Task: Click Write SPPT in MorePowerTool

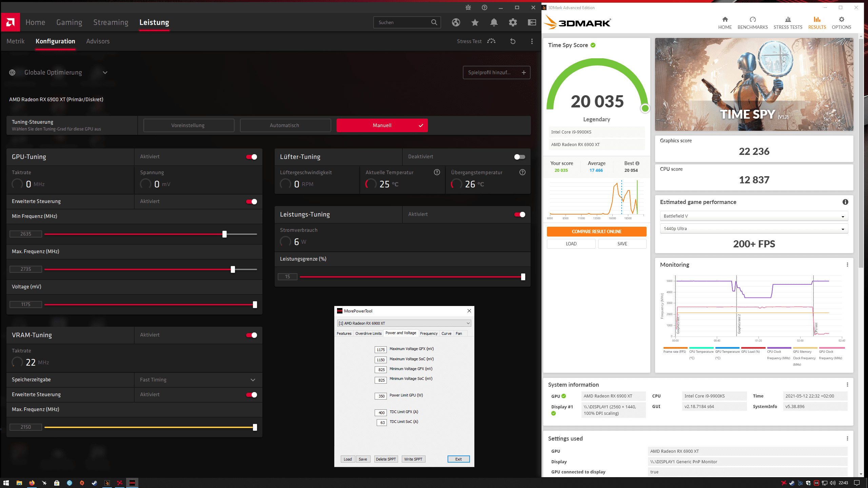Action: click(413, 459)
